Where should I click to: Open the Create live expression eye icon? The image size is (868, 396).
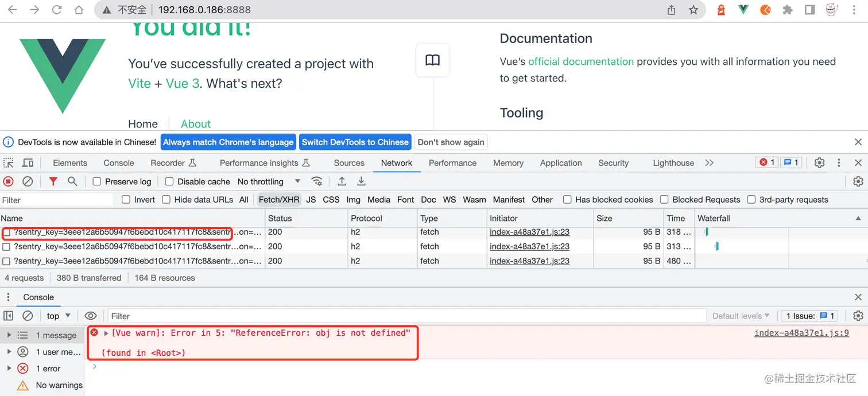coord(91,316)
